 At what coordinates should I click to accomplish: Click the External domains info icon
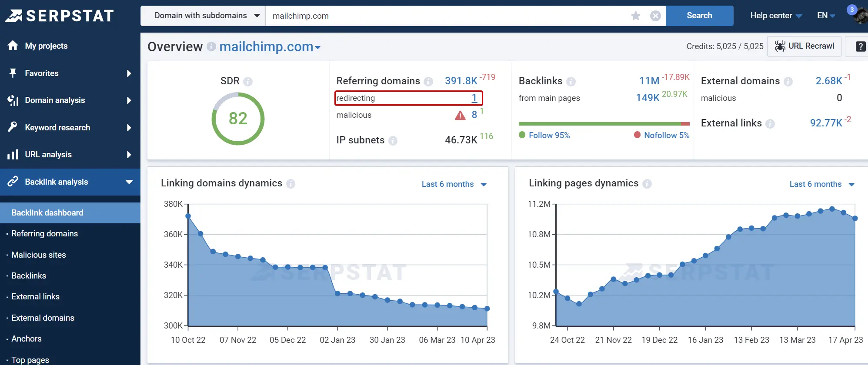788,81
